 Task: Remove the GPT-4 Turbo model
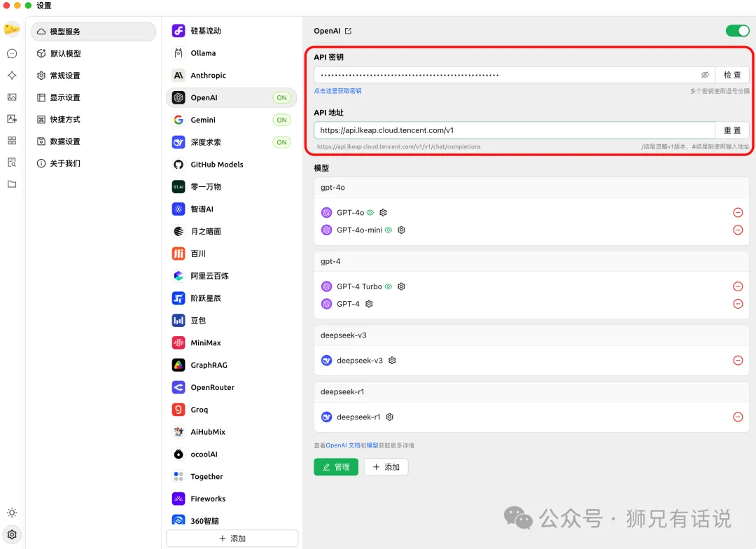pyautogui.click(x=738, y=286)
